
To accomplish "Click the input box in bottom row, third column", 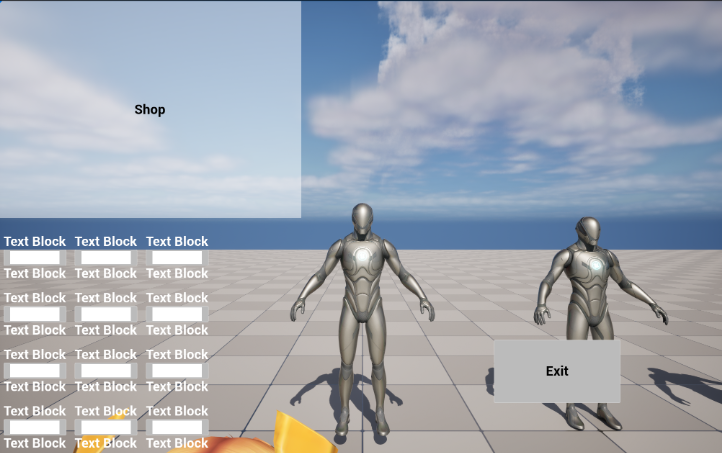I will (177, 427).
